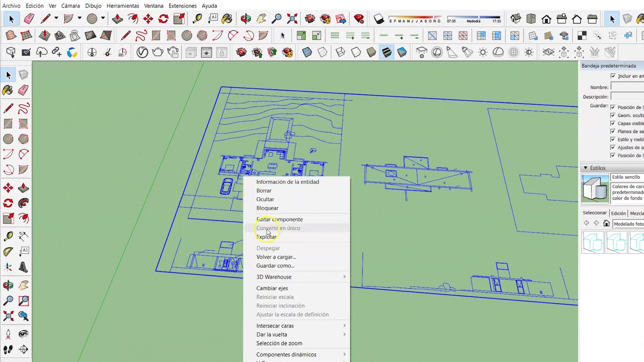Activate the Pan hand tool
Viewport: 644px width, 362px height.
23,285
